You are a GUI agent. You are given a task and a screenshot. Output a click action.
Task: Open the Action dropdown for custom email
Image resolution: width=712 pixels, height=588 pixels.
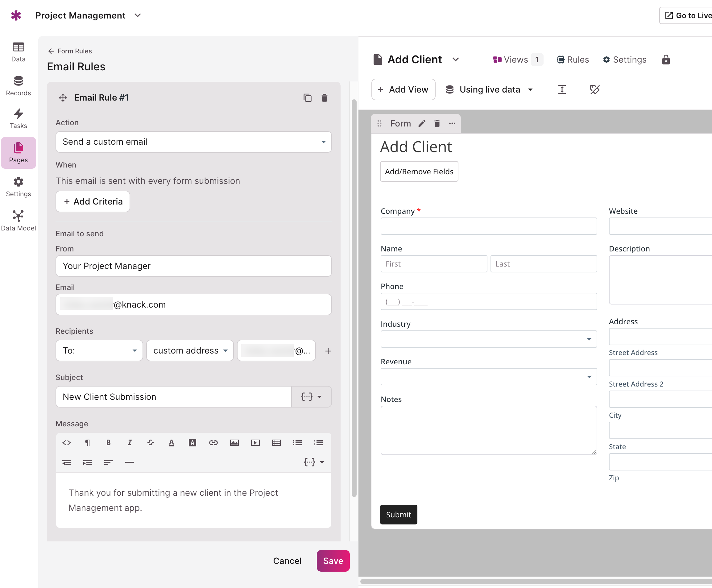click(193, 142)
